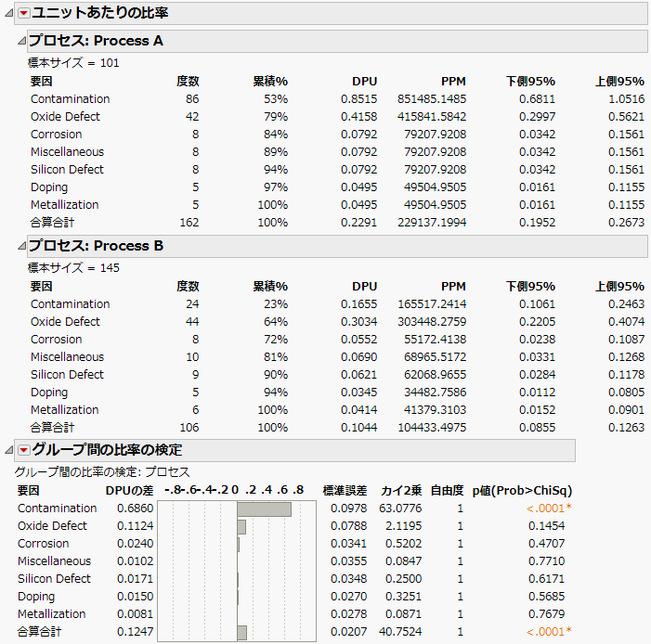Click Process A upper 95% value 1.0516
The image size is (651, 644).
point(626,98)
